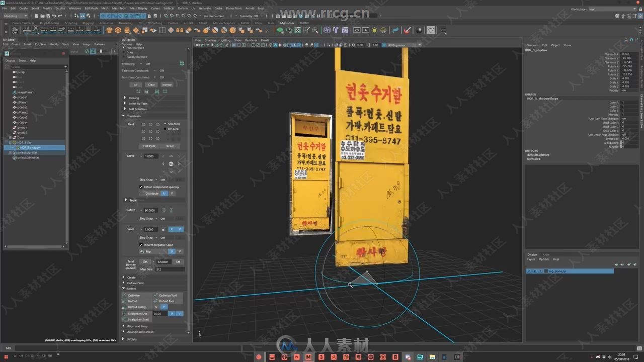
Task: Toggle Prevent Negative Scale checkbox
Action: click(141, 245)
